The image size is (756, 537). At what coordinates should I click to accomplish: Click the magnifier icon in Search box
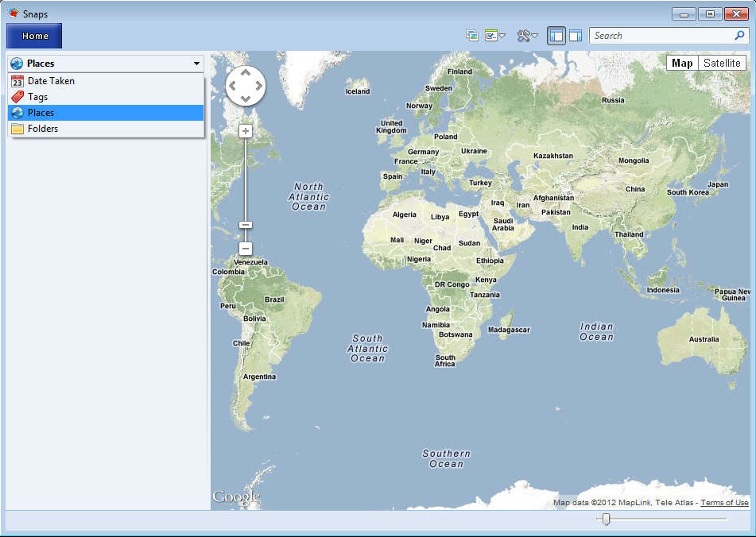point(739,36)
